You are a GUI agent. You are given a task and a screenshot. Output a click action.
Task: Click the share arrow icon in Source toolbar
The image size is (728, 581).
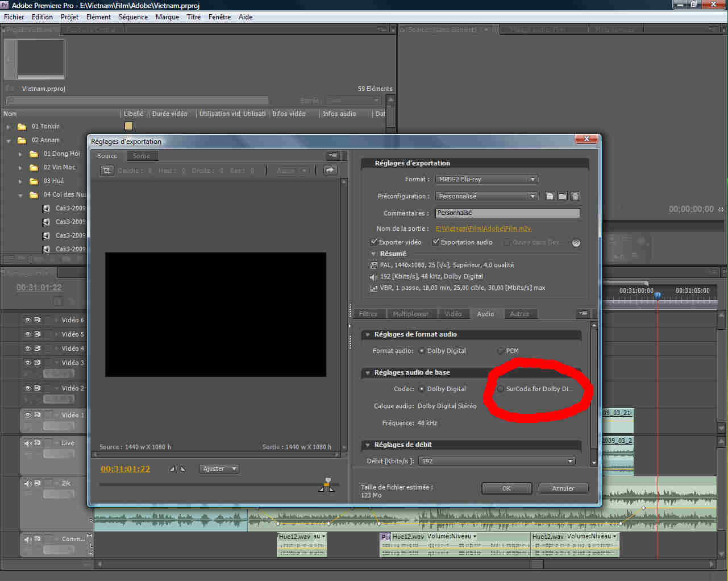(x=330, y=170)
